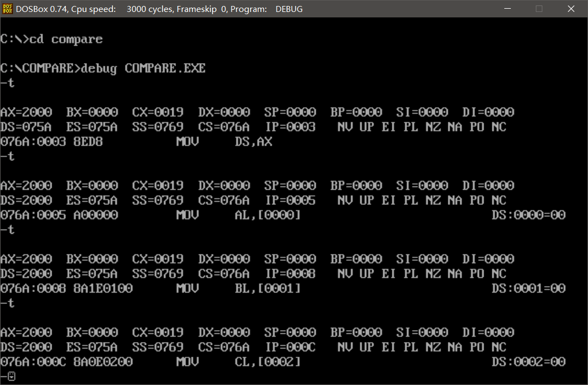
Task: Click the 'cd compare' command line
Action: tap(52, 39)
